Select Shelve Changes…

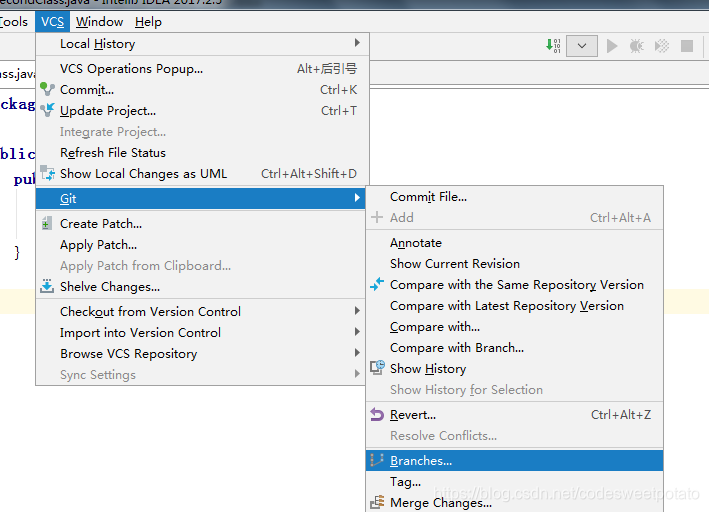point(200,287)
